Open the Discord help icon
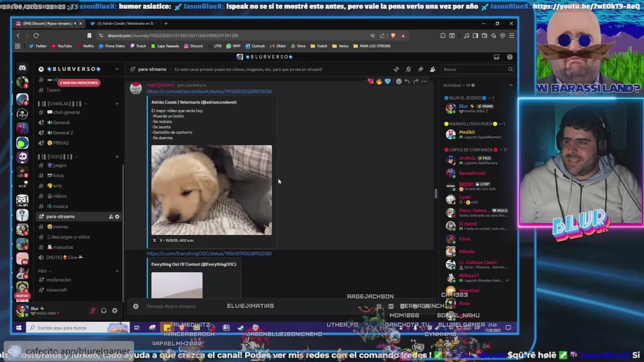 510,57
